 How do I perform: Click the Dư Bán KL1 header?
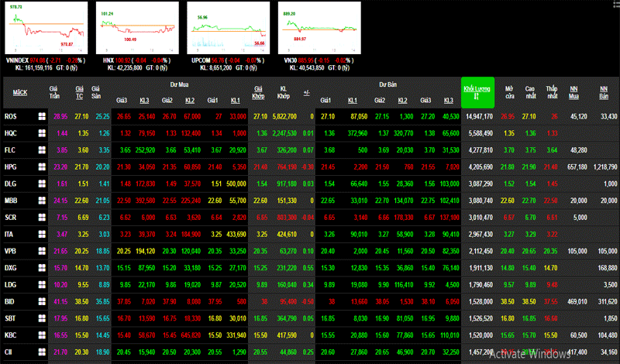(x=353, y=101)
